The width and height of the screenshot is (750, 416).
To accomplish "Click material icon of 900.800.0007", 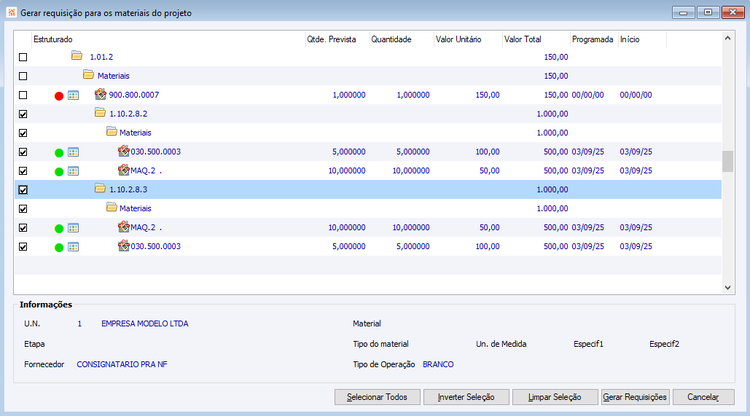I will click(100, 94).
